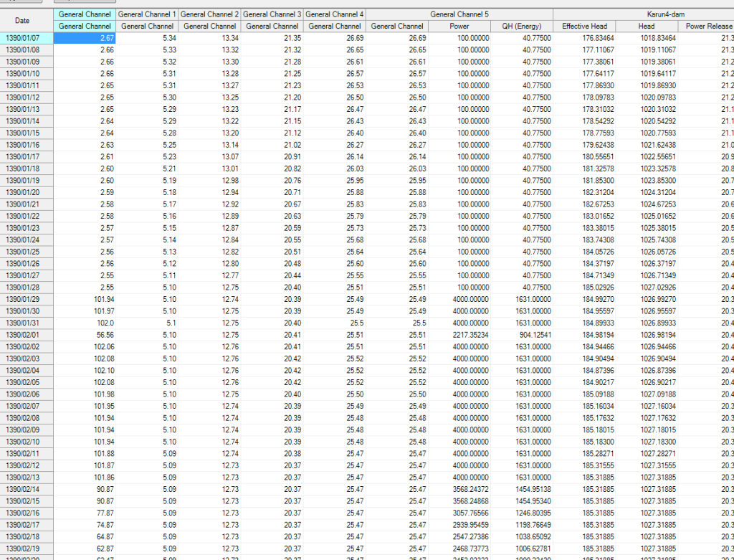This screenshot has height=560, width=734.
Task: Select the cell with value 56.56
Action: 84,335
